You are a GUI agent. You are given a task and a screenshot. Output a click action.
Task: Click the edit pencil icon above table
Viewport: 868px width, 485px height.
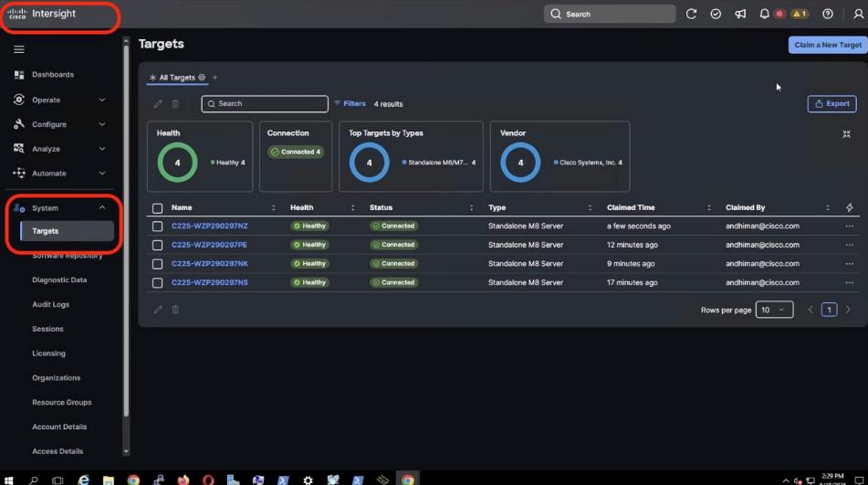[x=158, y=103]
